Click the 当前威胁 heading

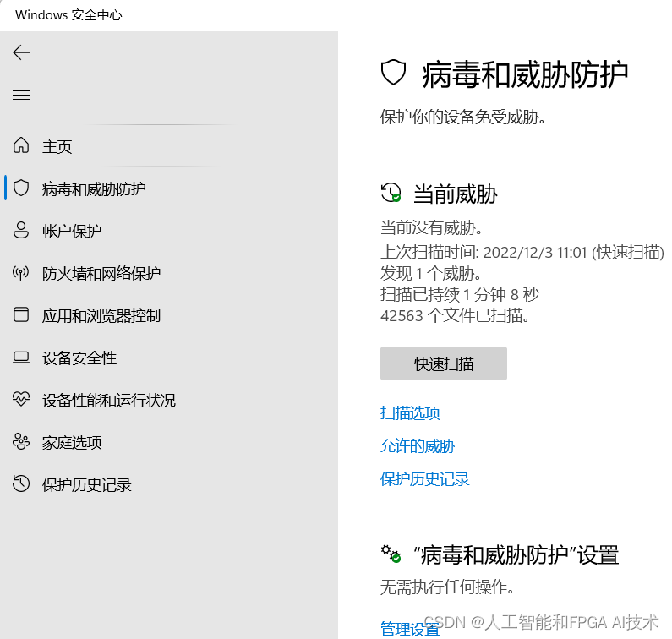pos(455,194)
